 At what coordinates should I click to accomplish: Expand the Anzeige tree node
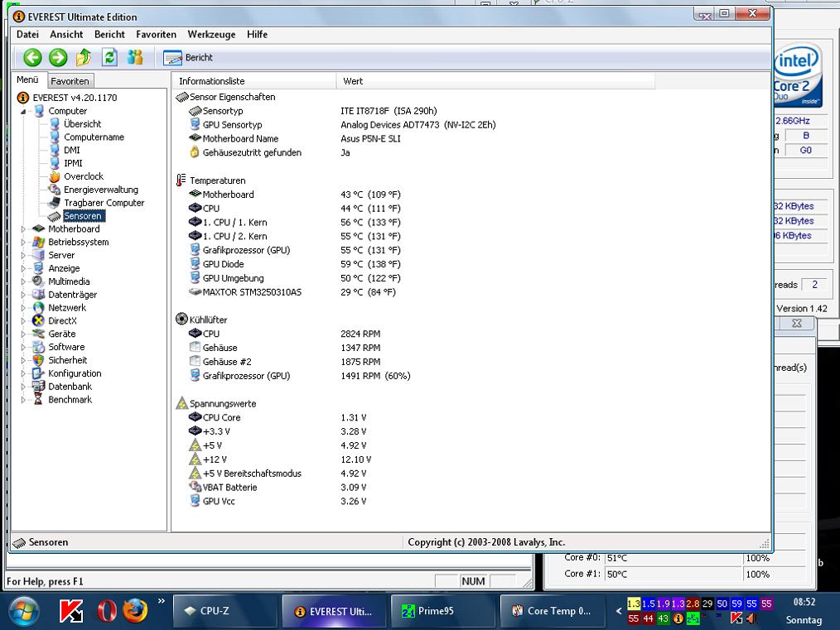pyautogui.click(x=23, y=268)
